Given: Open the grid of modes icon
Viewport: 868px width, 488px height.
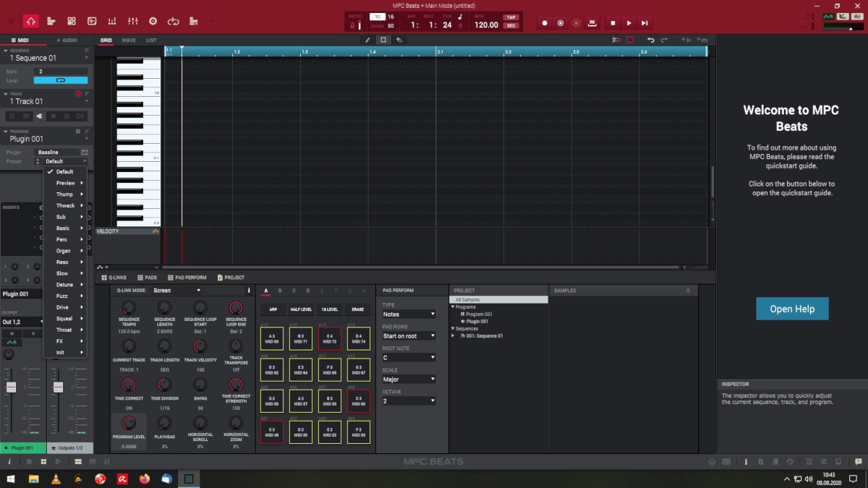Looking at the screenshot, I should pos(72,22).
